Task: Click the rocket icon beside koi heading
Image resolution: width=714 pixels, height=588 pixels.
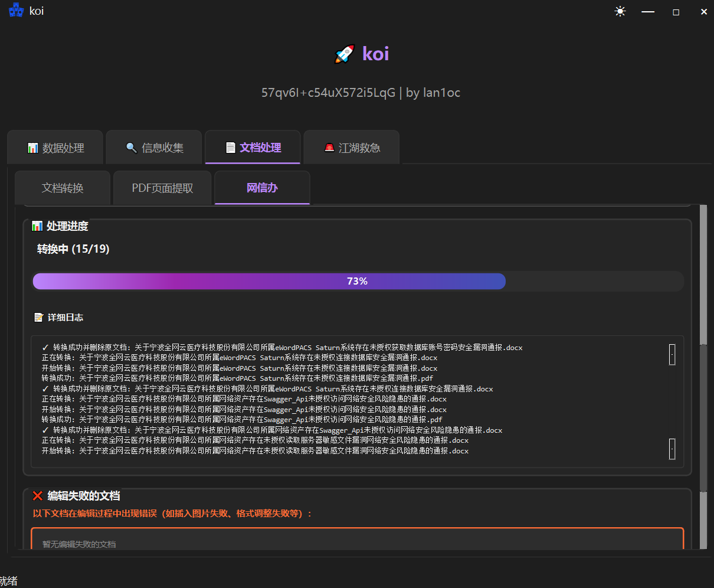Action: point(345,54)
